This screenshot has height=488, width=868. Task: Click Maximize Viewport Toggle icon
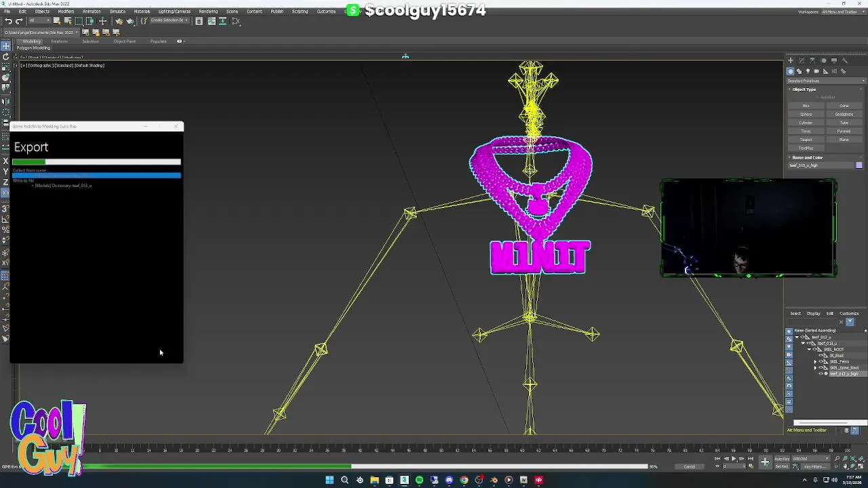pyautogui.click(x=861, y=466)
